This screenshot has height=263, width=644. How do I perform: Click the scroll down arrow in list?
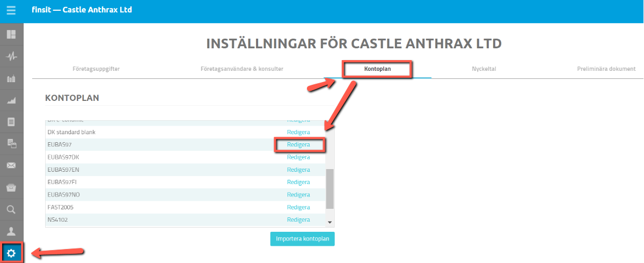click(330, 222)
